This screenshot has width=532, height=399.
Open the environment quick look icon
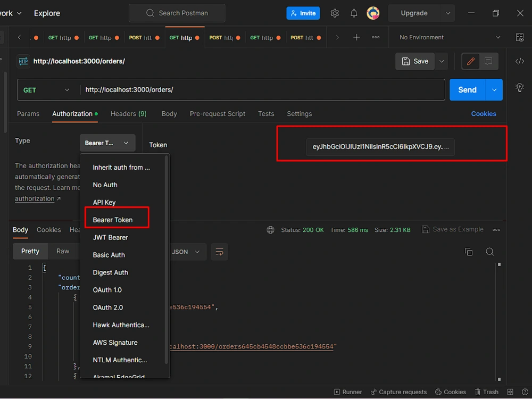(x=519, y=37)
